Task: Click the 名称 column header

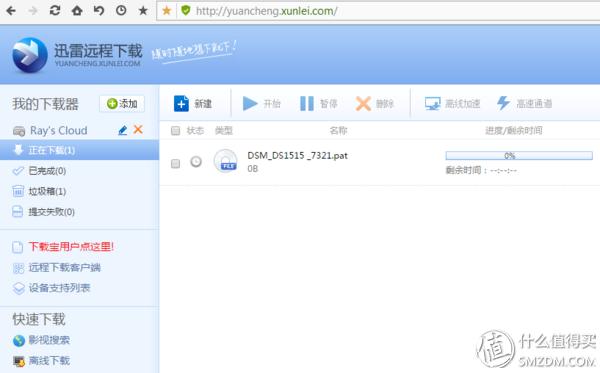Action: point(338,131)
